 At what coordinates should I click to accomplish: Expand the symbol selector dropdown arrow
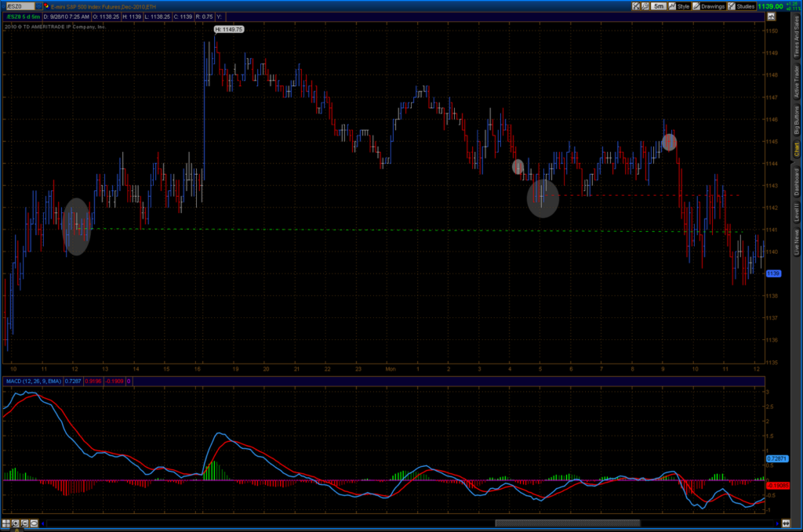(x=39, y=5)
